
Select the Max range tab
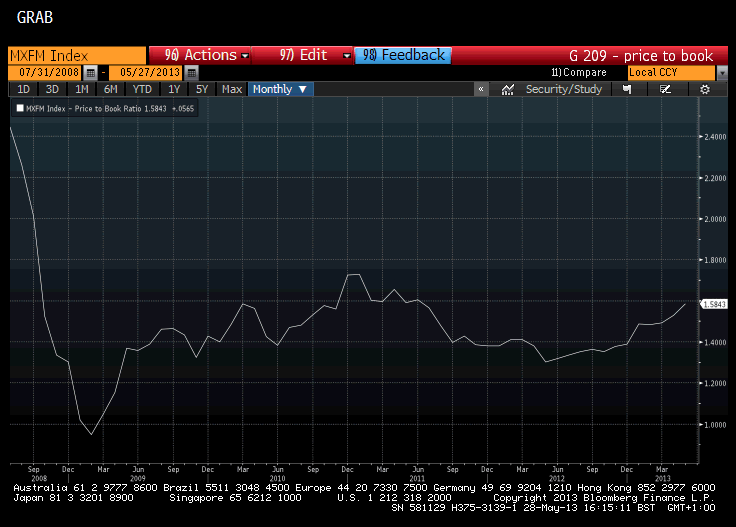(x=232, y=89)
